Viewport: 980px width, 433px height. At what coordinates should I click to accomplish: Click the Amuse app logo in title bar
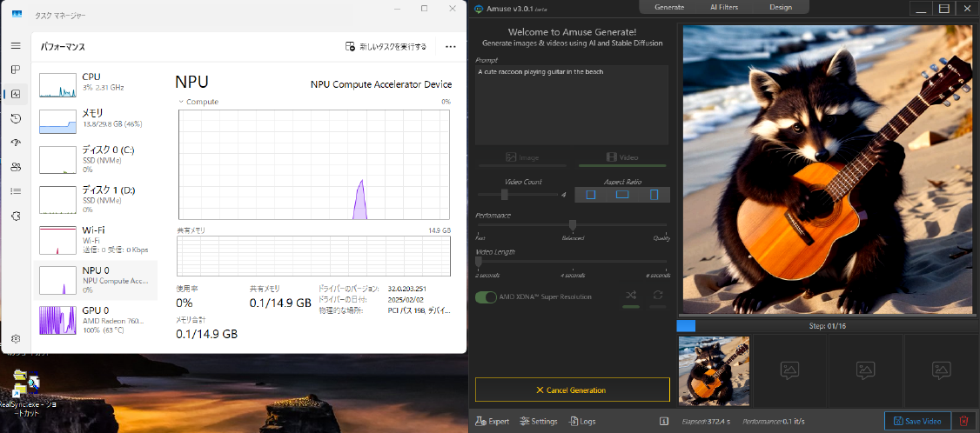479,8
